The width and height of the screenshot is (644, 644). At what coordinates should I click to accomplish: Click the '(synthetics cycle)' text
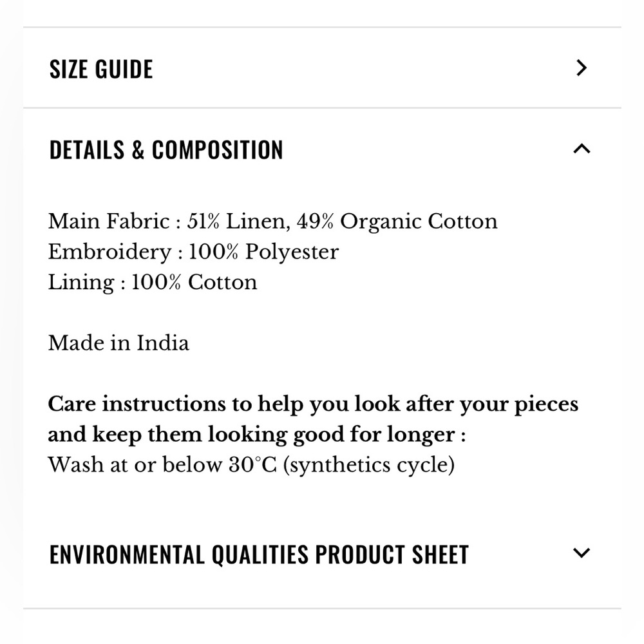369,466
